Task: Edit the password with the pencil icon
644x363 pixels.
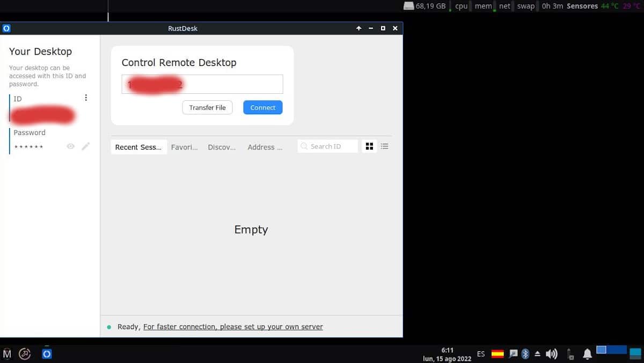Action: (86, 146)
